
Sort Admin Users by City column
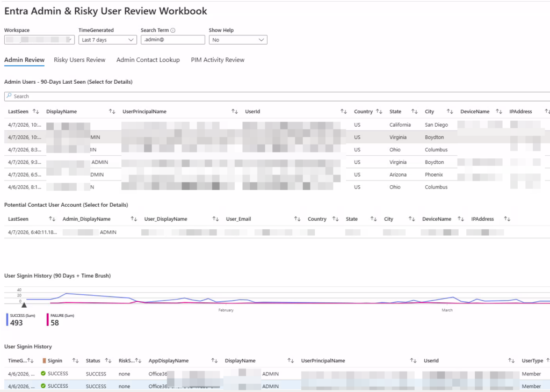point(450,112)
